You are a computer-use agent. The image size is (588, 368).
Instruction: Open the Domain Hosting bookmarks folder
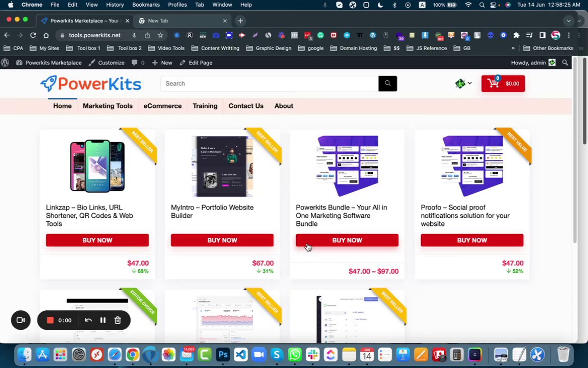pos(354,48)
